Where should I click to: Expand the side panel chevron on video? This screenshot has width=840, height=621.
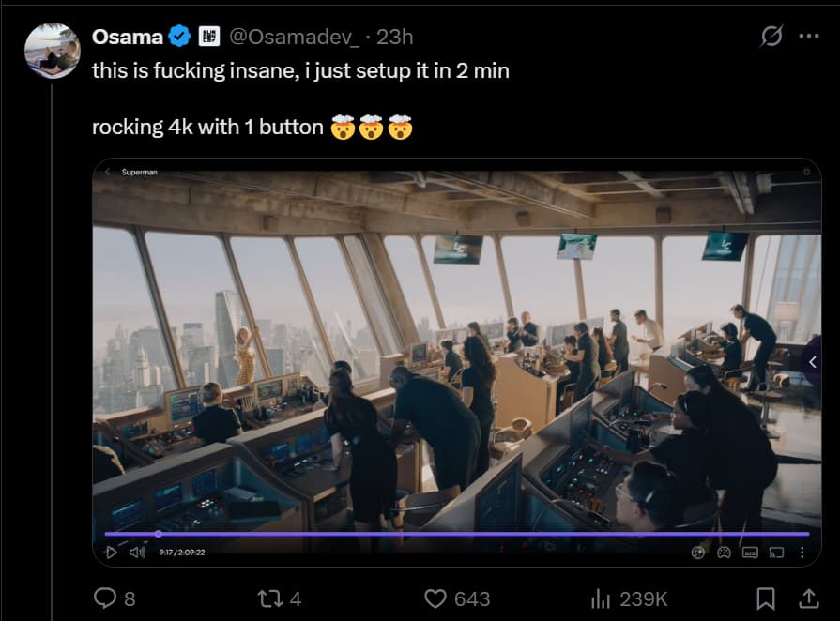(x=812, y=361)
